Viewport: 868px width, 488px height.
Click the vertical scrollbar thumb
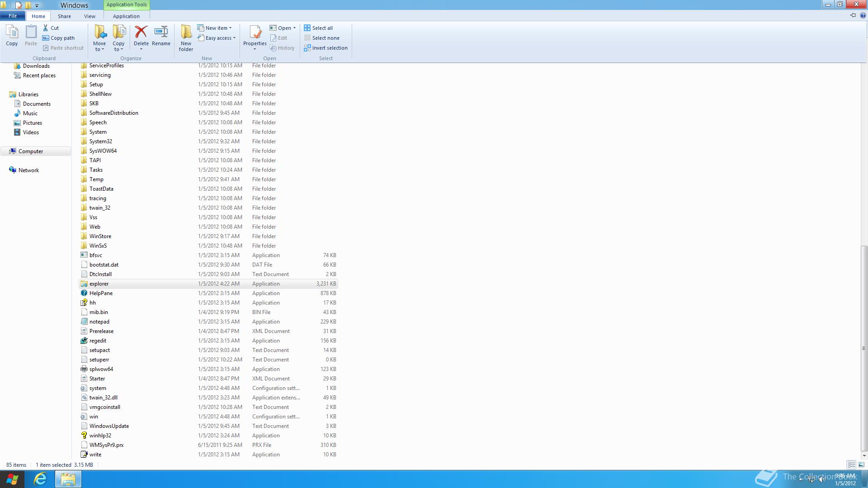click(864, 348)
